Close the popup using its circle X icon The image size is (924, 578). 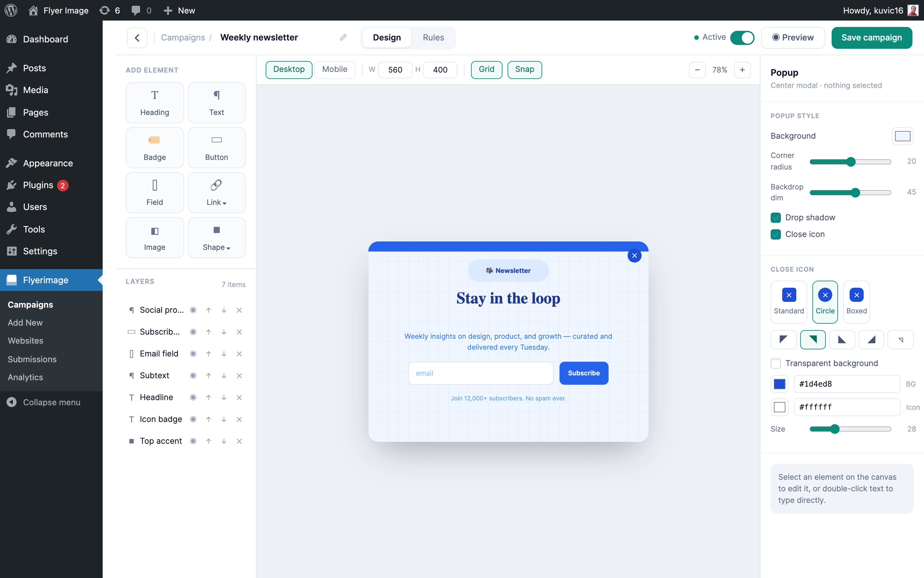(x=634, y=256)
